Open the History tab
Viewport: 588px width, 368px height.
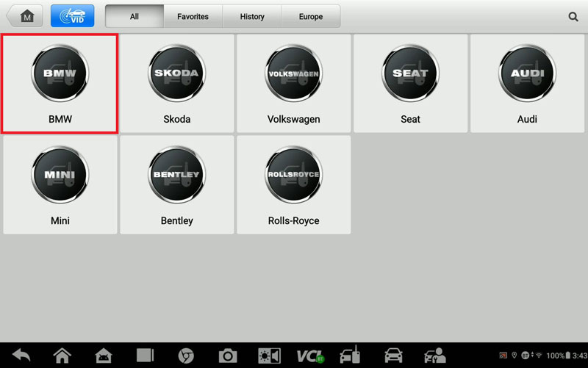[x=252, y=16]
